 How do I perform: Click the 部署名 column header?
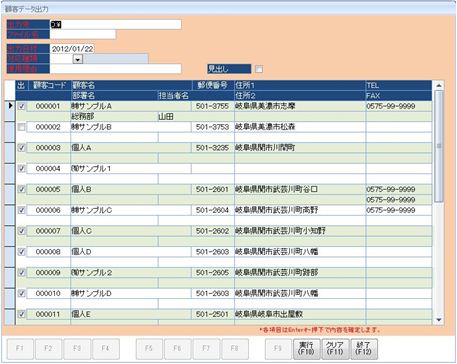pyautogui.click(x=114, y=96)
